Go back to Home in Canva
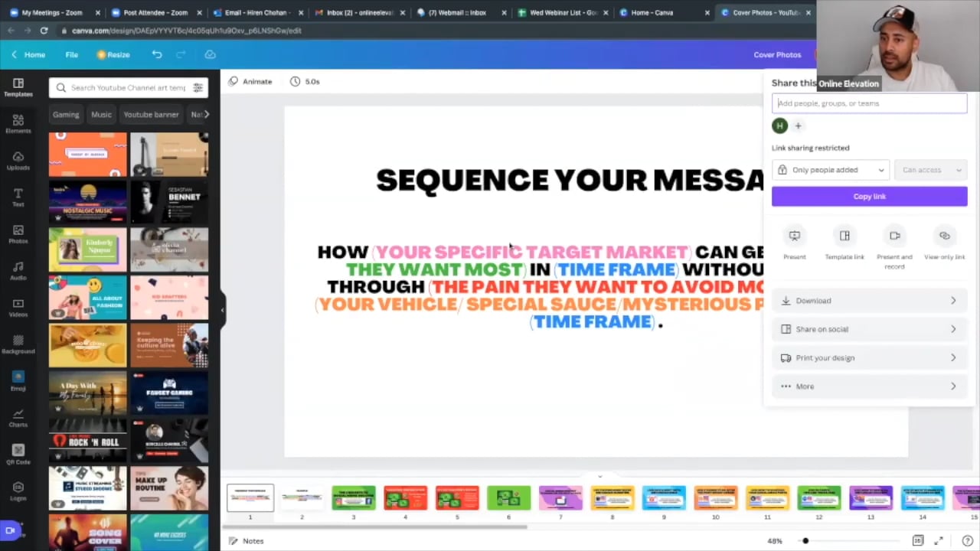Screen dimensions: 980x551 28,54
